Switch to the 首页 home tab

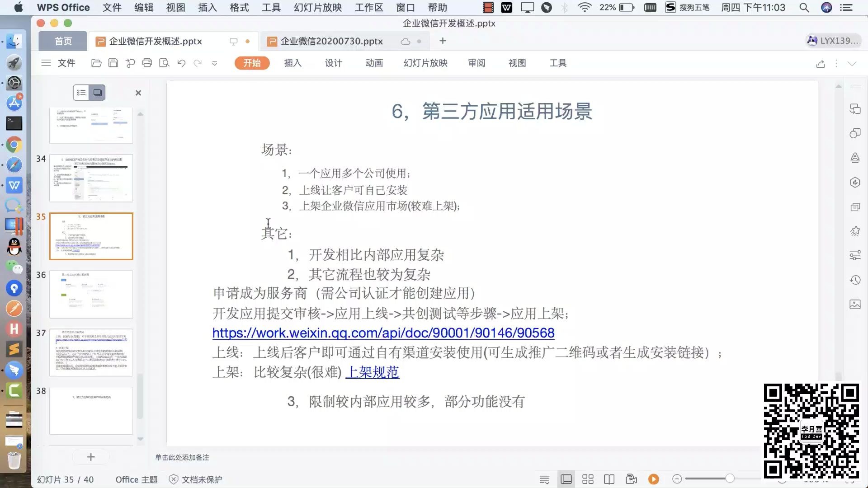click(63, 41)
